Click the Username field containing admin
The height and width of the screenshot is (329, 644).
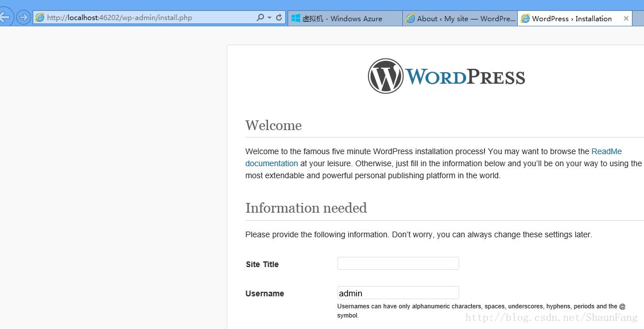click(398, 293)
